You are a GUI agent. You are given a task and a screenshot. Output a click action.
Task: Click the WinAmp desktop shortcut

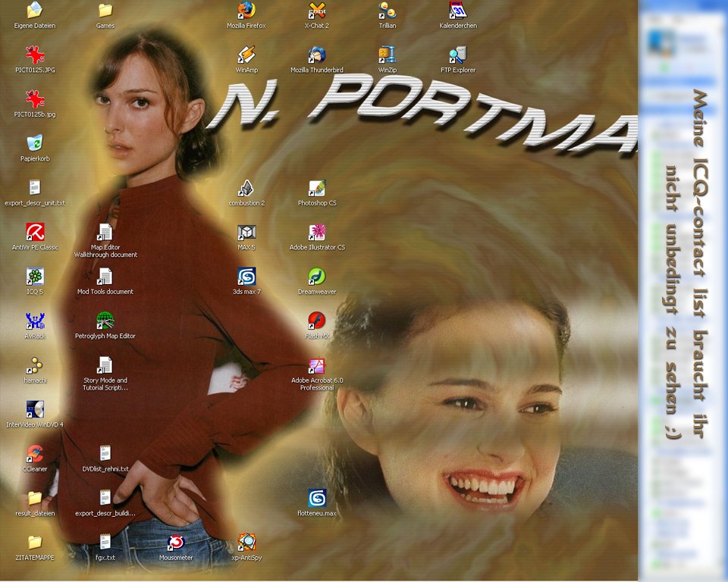[246, 55]
